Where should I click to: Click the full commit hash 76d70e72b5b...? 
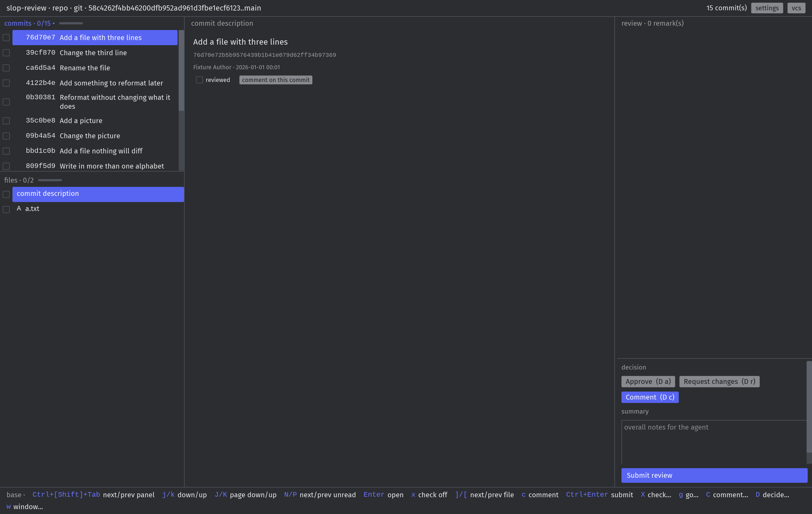pos(264,55)
